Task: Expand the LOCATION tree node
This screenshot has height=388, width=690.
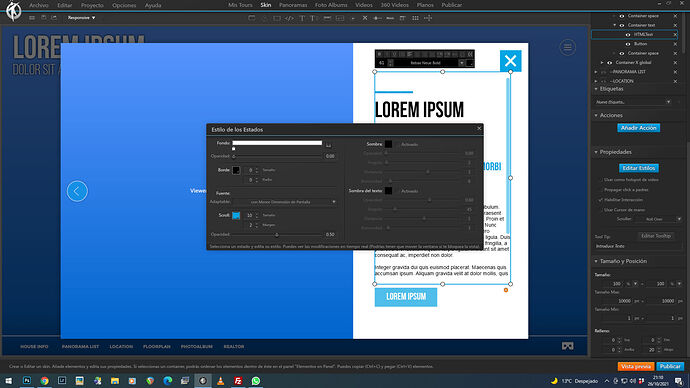Action: click(x=596, y=81)
